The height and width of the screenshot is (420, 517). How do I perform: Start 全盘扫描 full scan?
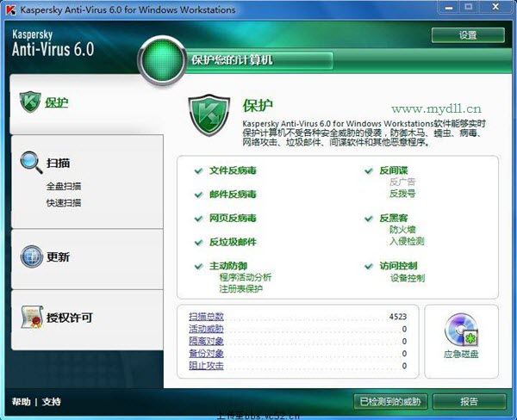[x=64, y=186]
